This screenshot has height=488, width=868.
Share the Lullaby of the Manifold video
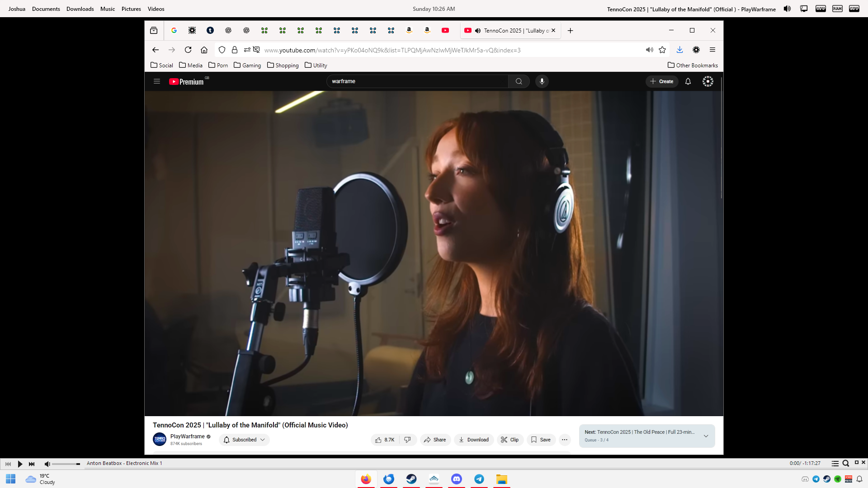pos(435,440)
